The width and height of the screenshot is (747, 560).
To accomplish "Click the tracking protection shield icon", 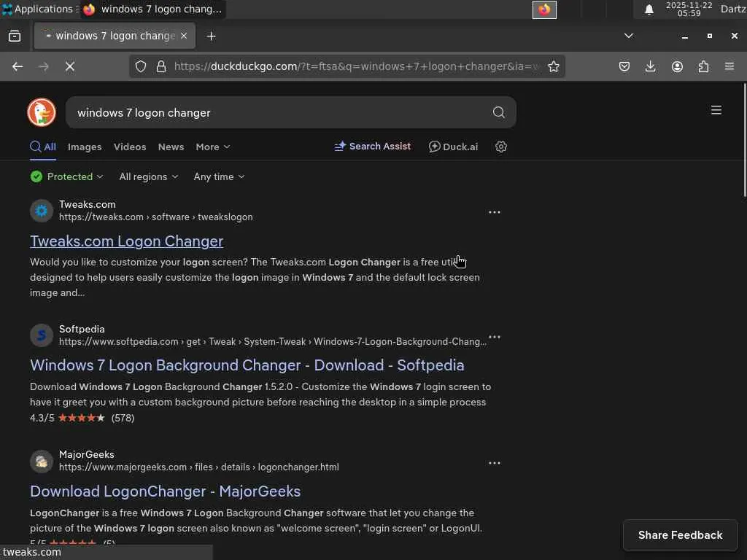I will tap(141, 66).
